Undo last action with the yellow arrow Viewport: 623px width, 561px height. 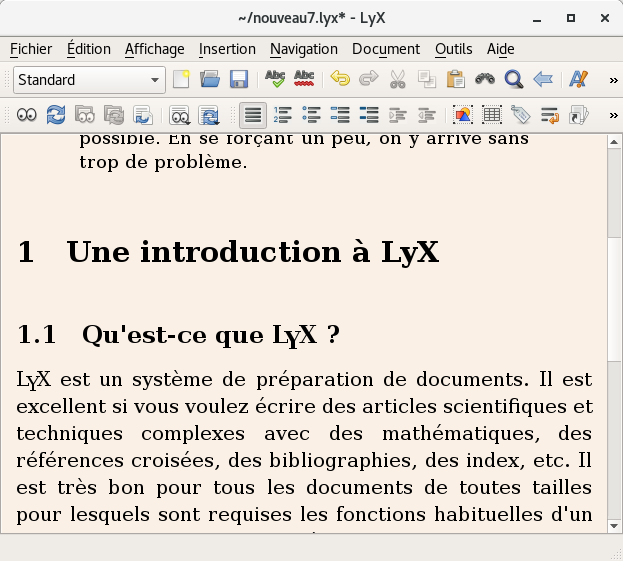[340, 79]
